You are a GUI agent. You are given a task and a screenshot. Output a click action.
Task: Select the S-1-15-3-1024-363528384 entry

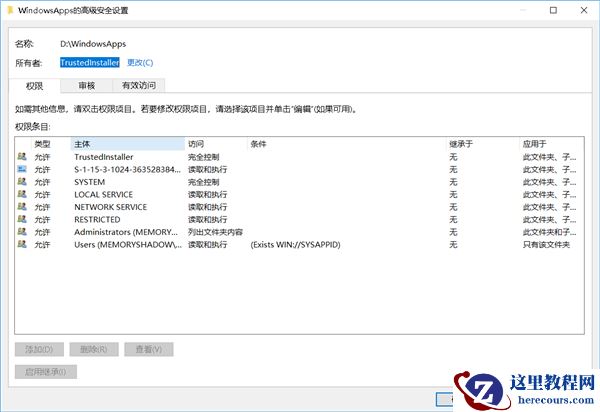299,169
